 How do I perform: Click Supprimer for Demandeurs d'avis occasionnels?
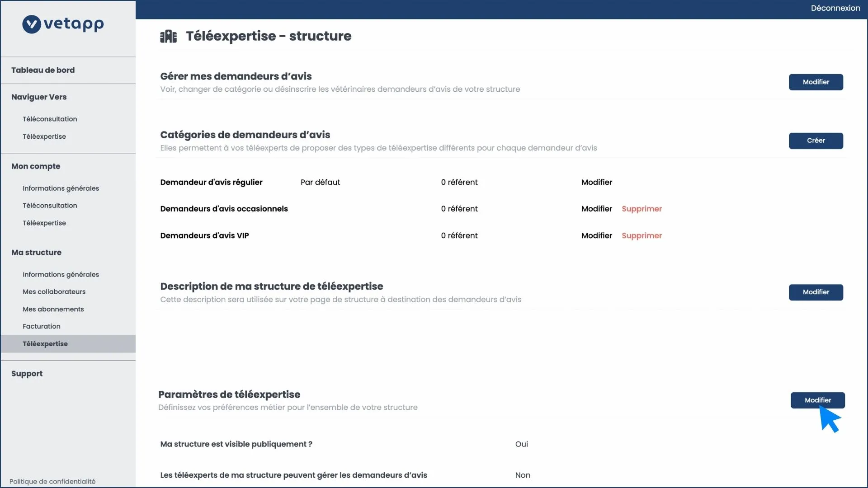coord(641,209)
